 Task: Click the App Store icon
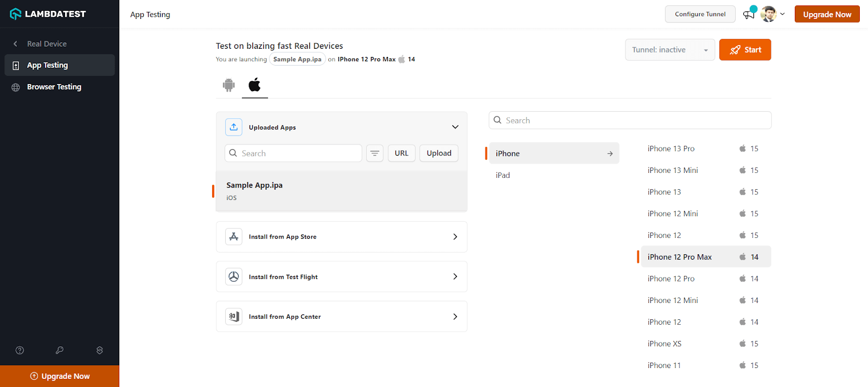234,237
